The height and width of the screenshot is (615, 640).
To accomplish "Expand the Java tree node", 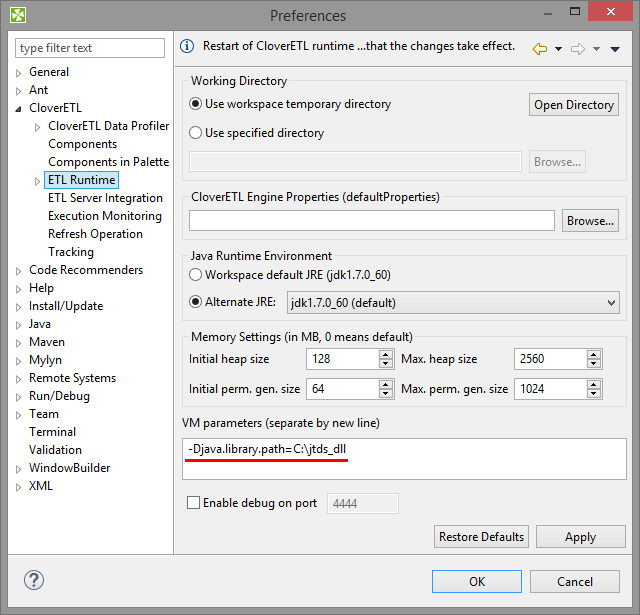I will [18, 325].
